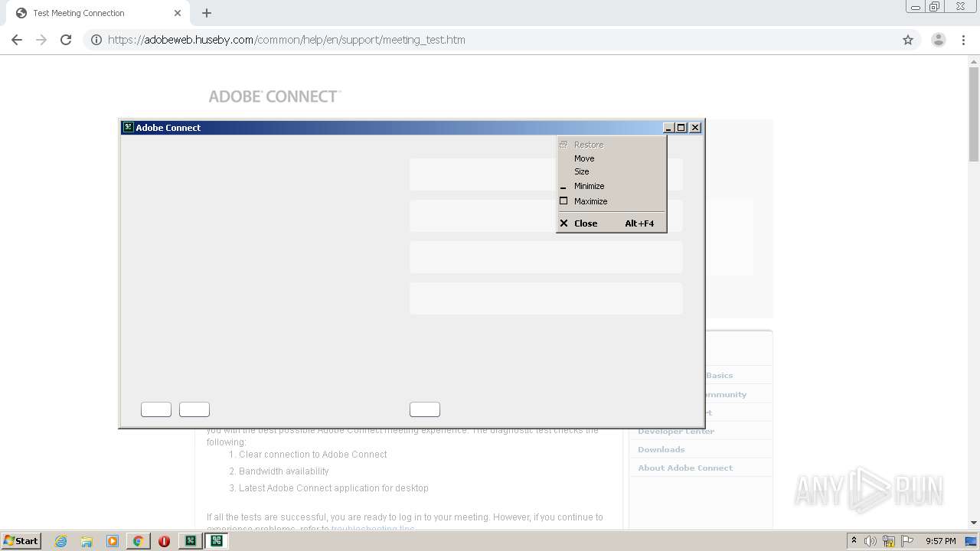
Task: Select Close Alt+F4 in the system menu
Action: pyautogui.click(x=611, y=223)
